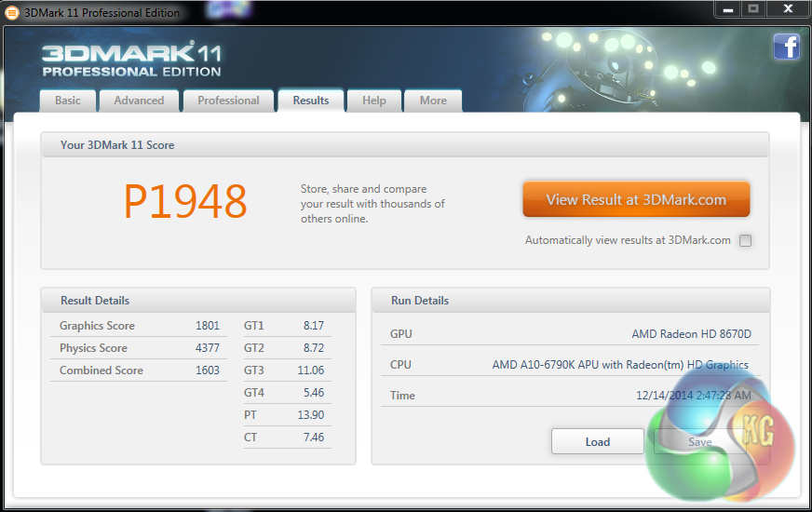
Task: Click the Your 3DMark 11 Score header
Action: click(405, 145)
